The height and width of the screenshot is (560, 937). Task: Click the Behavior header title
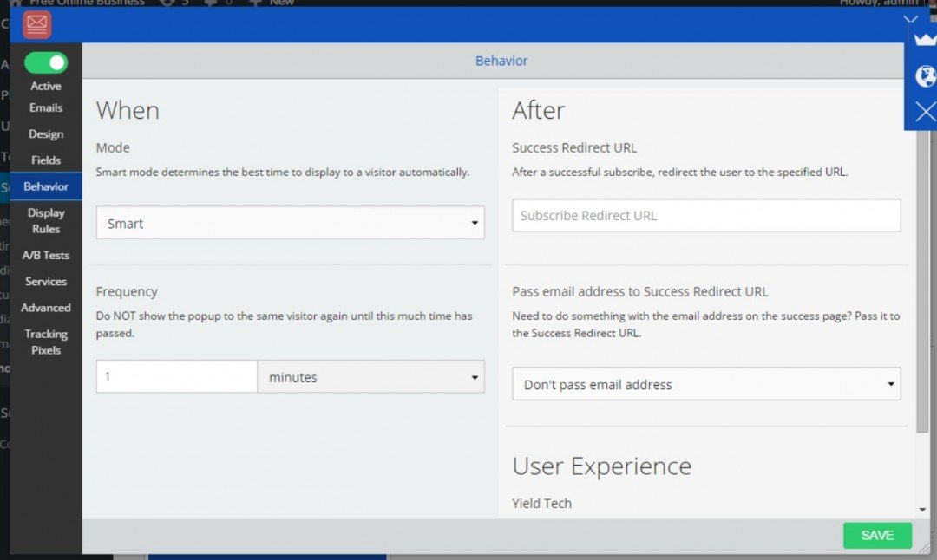click(501, 61)
